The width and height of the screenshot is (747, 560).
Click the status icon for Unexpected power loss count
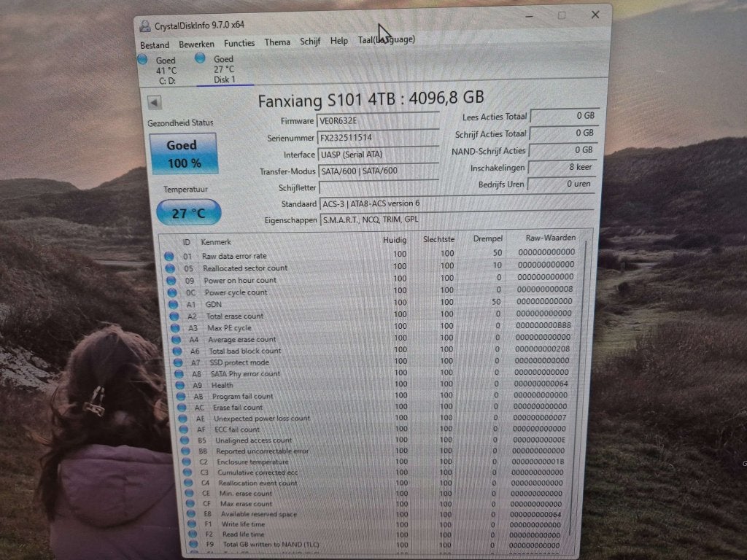pyautogui.click(x=183, y=418)
